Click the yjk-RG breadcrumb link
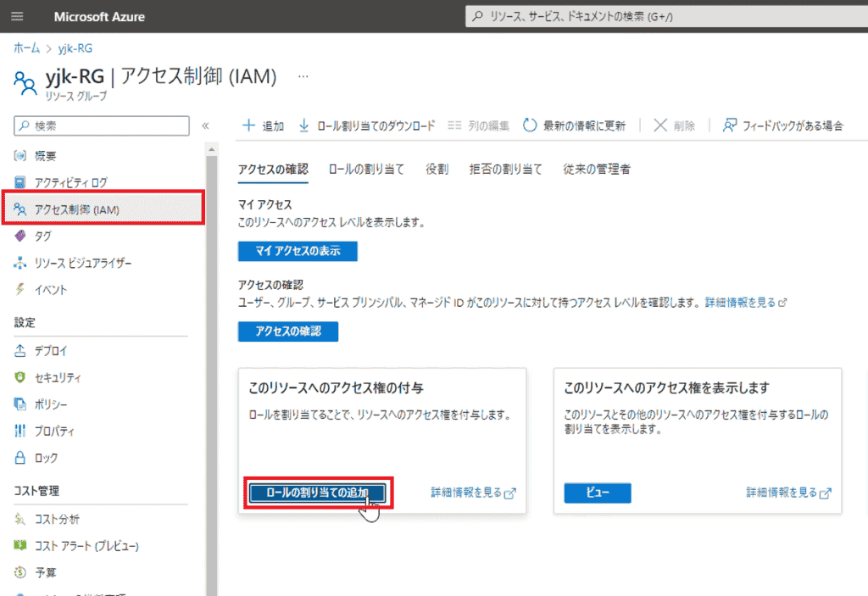This screenshot has width=868, height=596. coord(75,48)
